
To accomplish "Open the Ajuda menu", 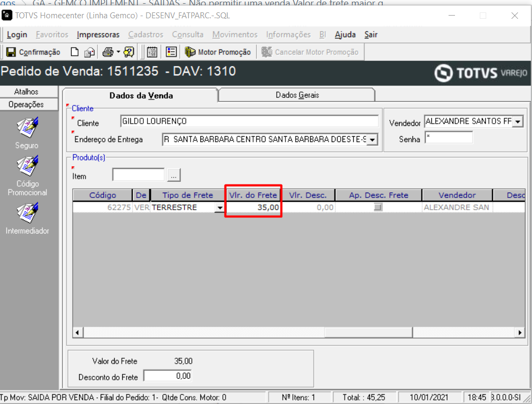I will click(345, 34).
